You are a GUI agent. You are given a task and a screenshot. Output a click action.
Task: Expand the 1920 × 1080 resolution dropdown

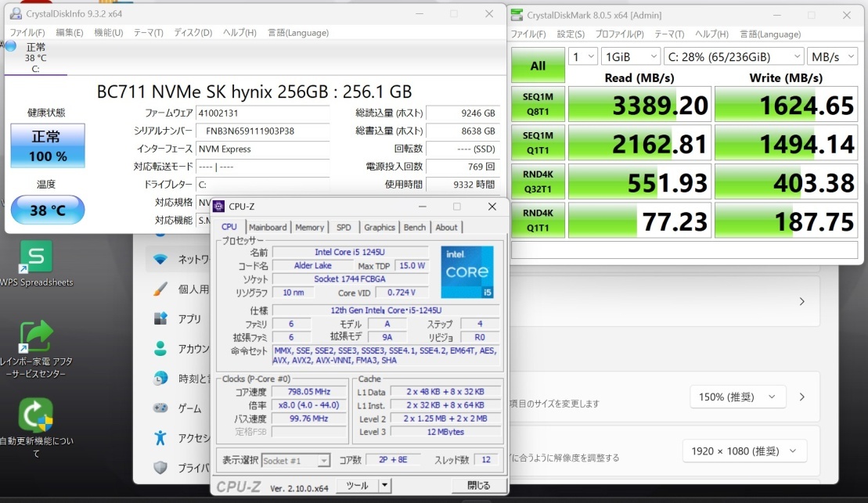click(744, 451)
